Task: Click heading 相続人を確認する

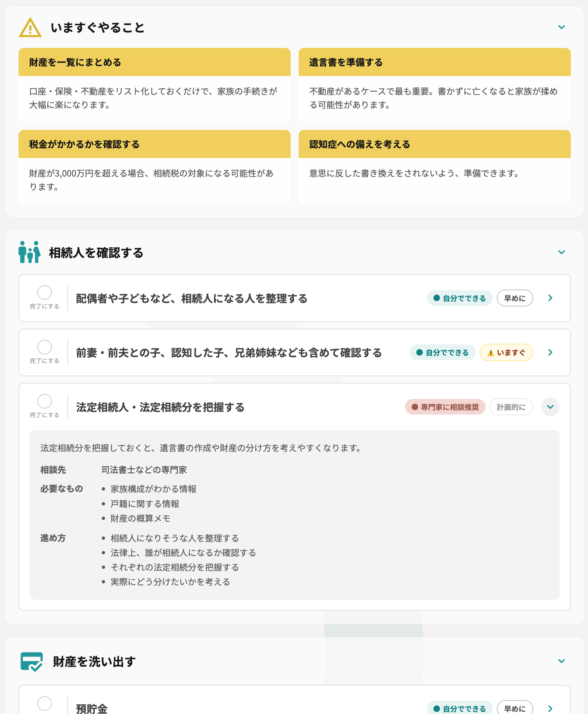Action: pos(96,253)
